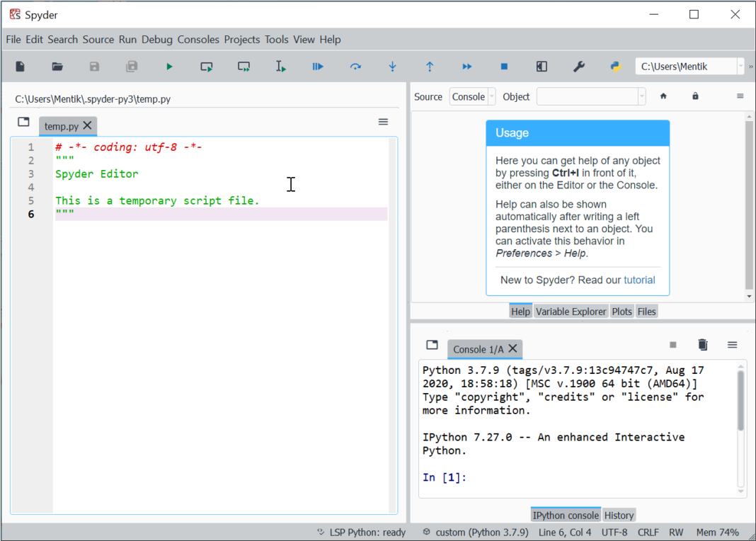The height and width of the screenshot is (541, 756).
Task: Maximize the current pane
Action: 542,65
